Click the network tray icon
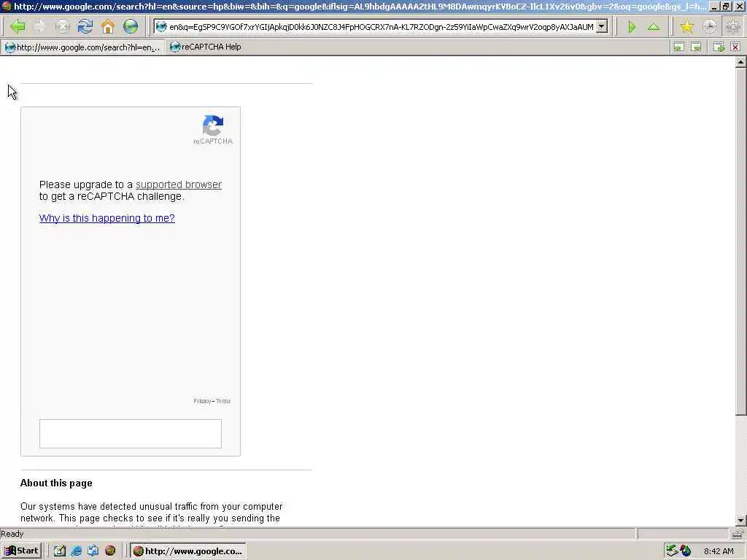 [x=672, y=551]
